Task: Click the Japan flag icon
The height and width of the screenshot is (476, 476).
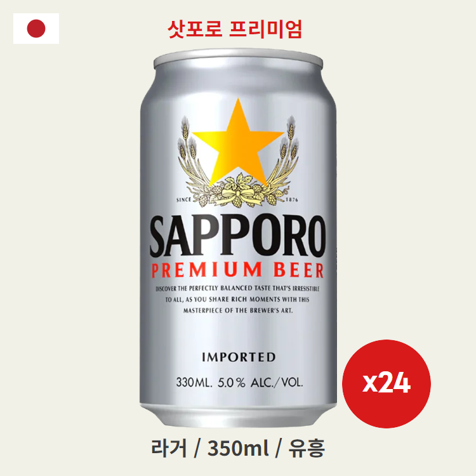Action: coord(36,29)
